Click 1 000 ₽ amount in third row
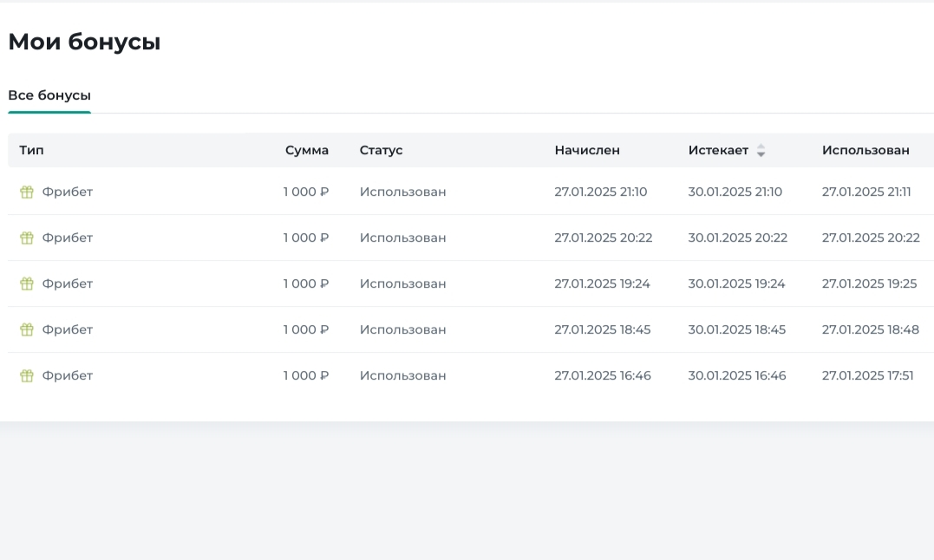The height and width of the screenshot is (560, 934). tap(306, 283)
